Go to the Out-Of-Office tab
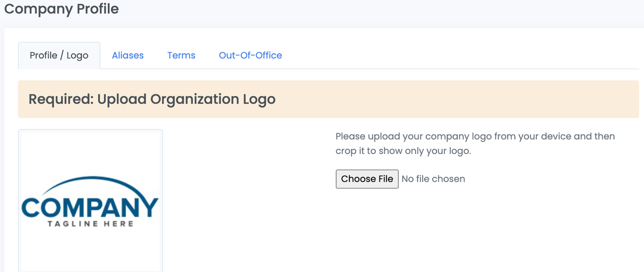 pos(250,55)
